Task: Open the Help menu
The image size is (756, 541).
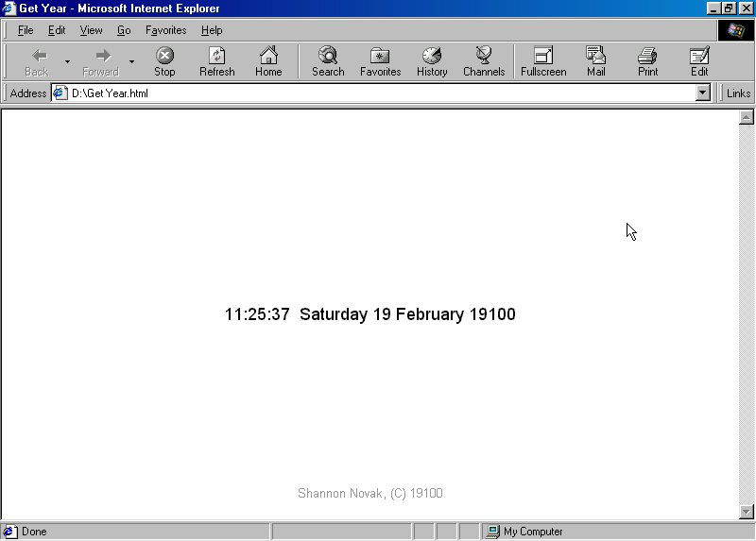Action: tap(212, 30)
